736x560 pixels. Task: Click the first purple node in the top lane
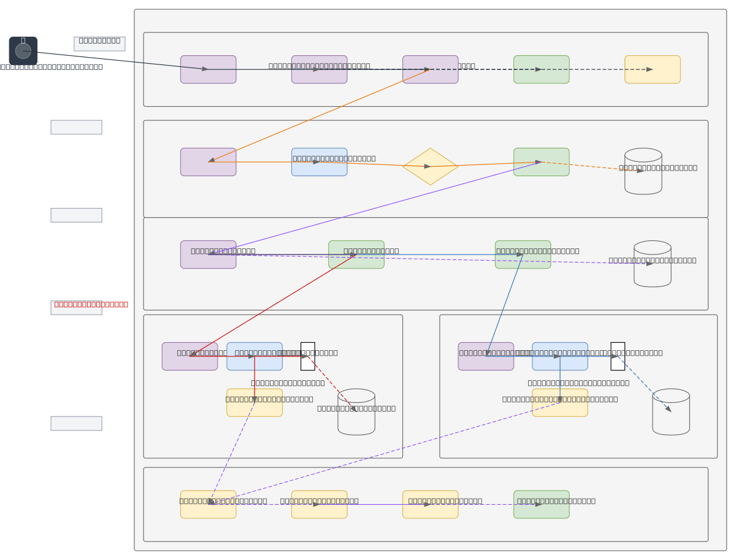tap(208, 69)
